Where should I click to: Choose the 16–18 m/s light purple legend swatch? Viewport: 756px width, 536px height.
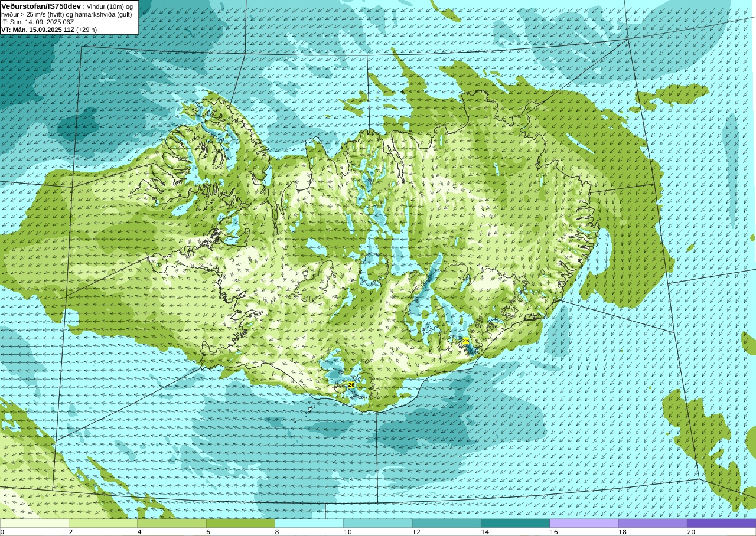[x=584, y=523]
